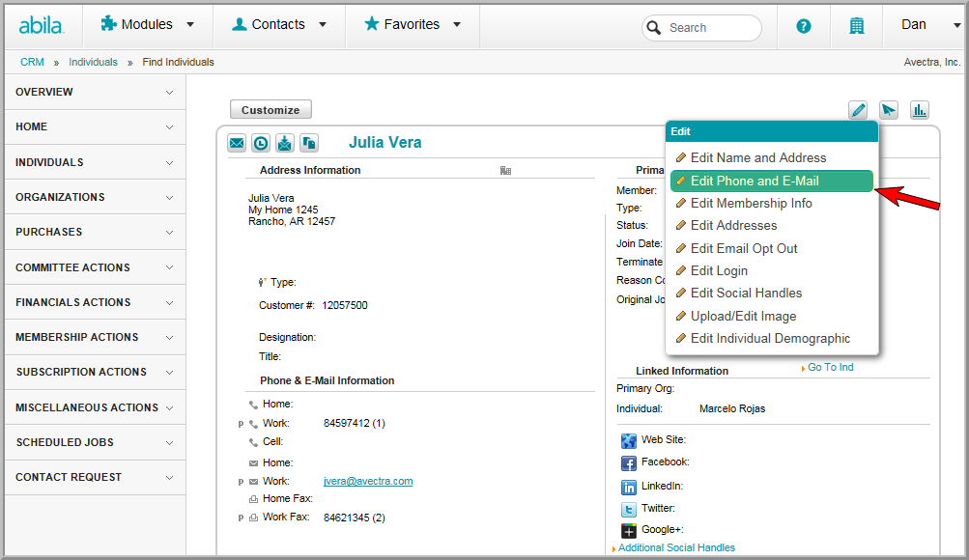Click the inbox download icon beside Julia Vera
Viewport: 969px width, 560px height.
285,143
